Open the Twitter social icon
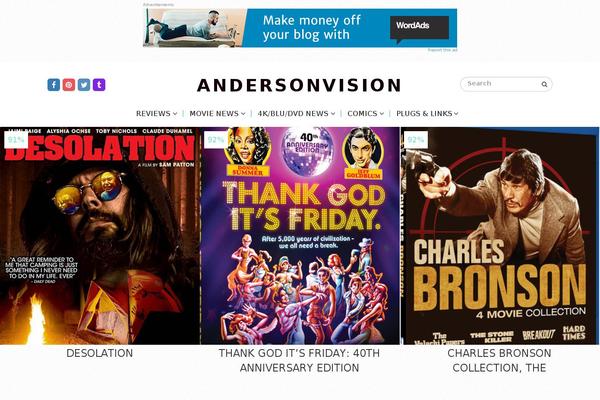This screenshot has height=400, width=600. [84, 85]
